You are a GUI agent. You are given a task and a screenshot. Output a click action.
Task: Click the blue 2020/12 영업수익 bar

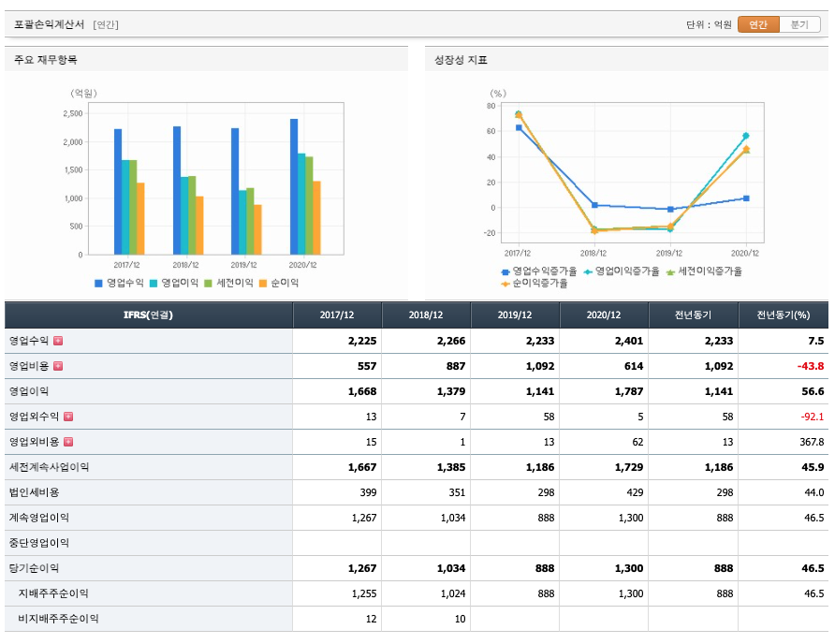[x=294, y=186]
